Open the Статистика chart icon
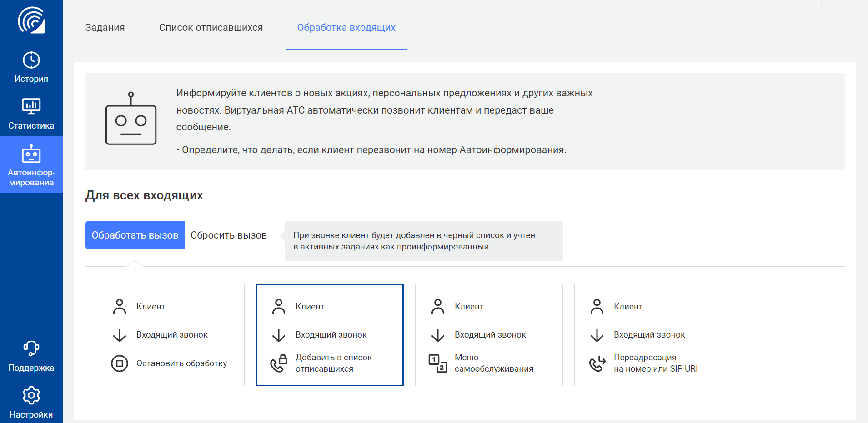The width and height of the screenshot is (868, 423). [x=31, y=106]
